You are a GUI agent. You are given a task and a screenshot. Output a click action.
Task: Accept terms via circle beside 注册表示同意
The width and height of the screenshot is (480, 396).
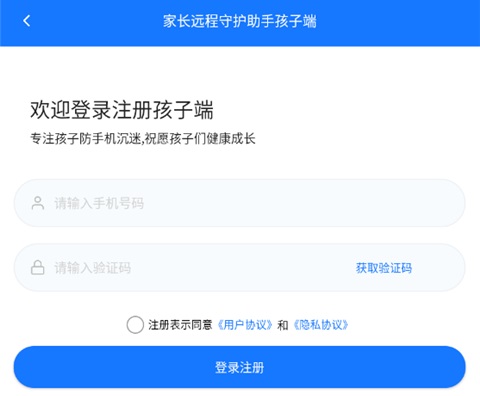click(135, 324)
